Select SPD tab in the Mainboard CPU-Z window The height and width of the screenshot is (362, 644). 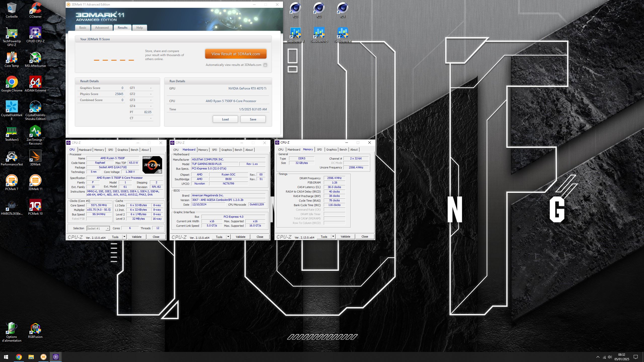(214, 150)
